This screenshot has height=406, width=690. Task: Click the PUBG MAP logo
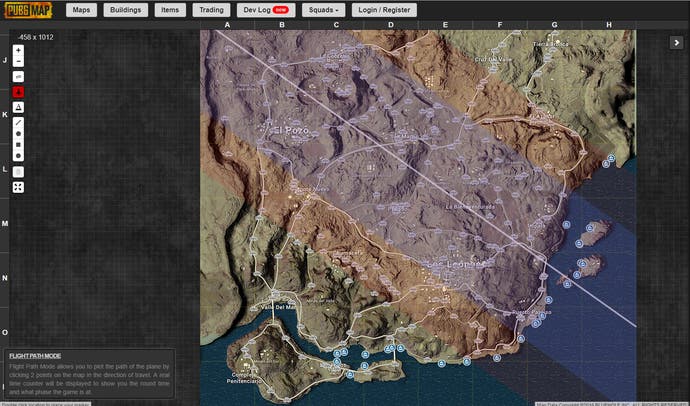28,10
